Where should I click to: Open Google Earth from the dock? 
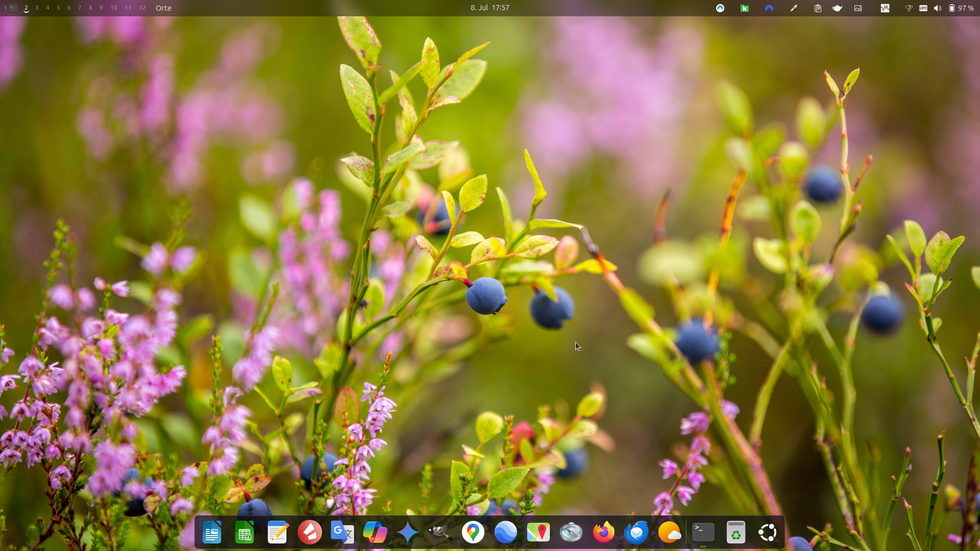[x=505, y=533]
